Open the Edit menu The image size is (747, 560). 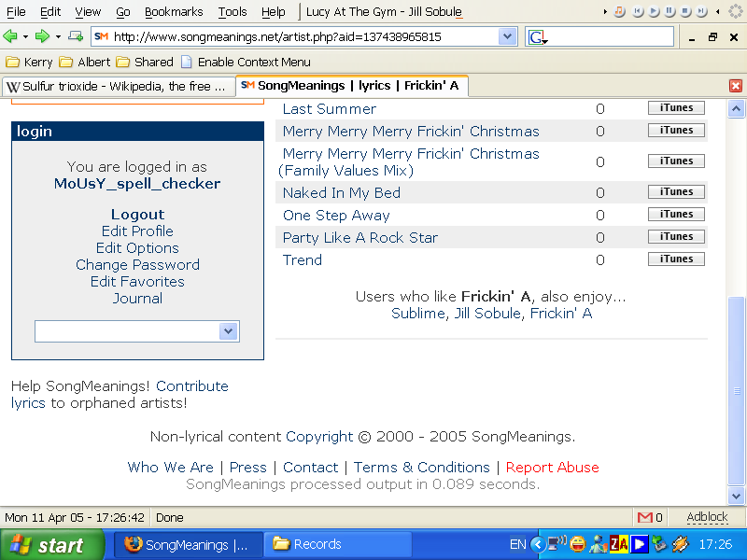click(50, 12)
